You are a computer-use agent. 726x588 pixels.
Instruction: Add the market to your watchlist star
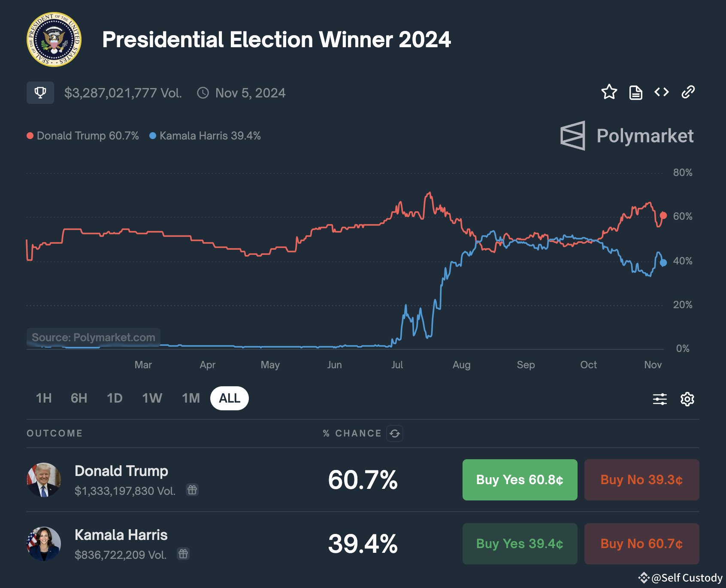pos(609,92)
